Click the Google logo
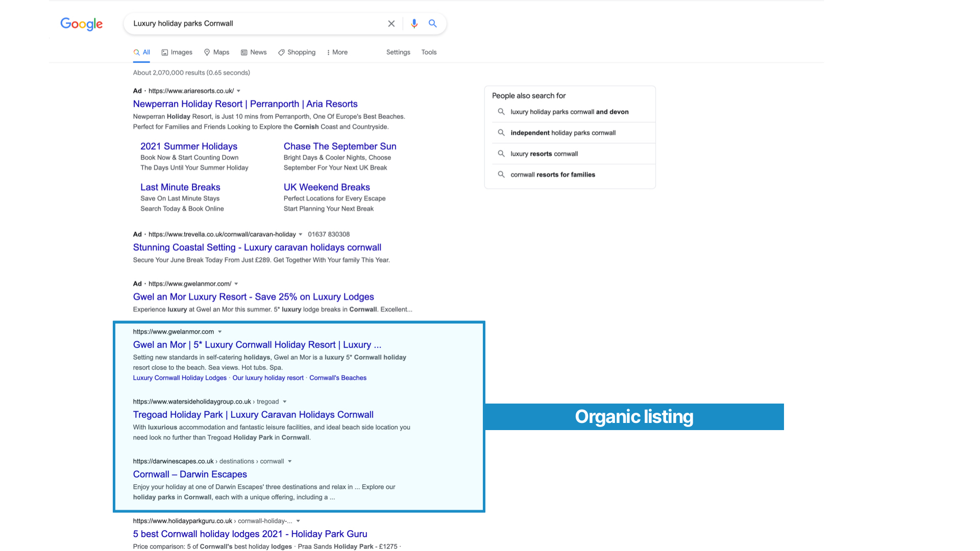 coord(82,24)
